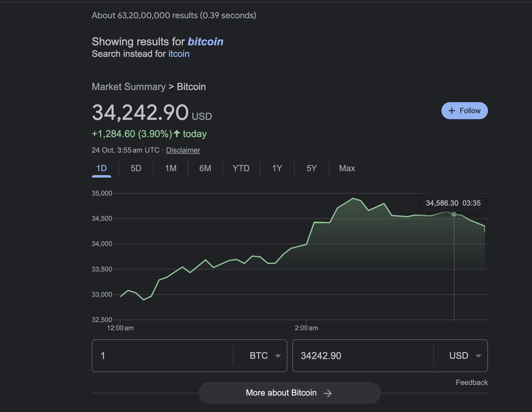
Task: Select the 1D time range tab
Action: pyautogui.click(x=102, y=169)
